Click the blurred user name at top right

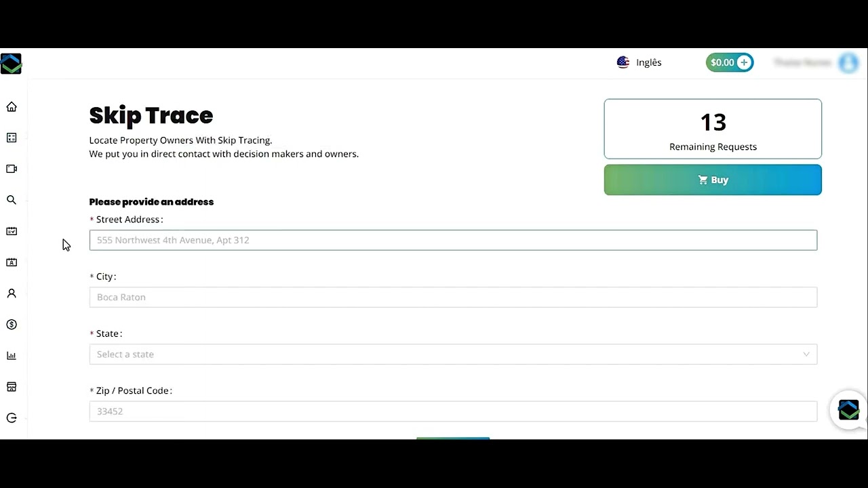pos(803,62)
